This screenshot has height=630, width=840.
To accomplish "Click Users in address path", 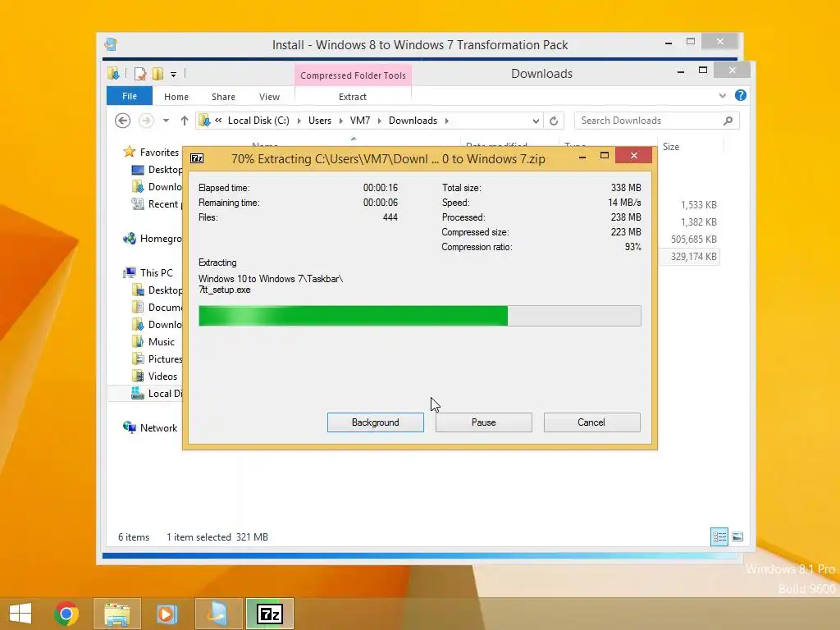I will pyautogui.click(x=320, y=121).
